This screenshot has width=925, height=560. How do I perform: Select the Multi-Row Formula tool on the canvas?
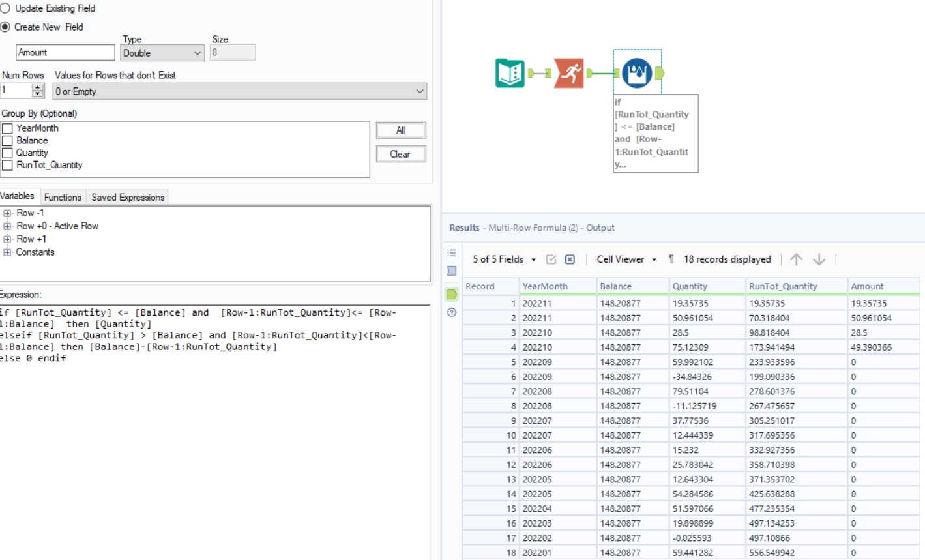click(637, 72)
